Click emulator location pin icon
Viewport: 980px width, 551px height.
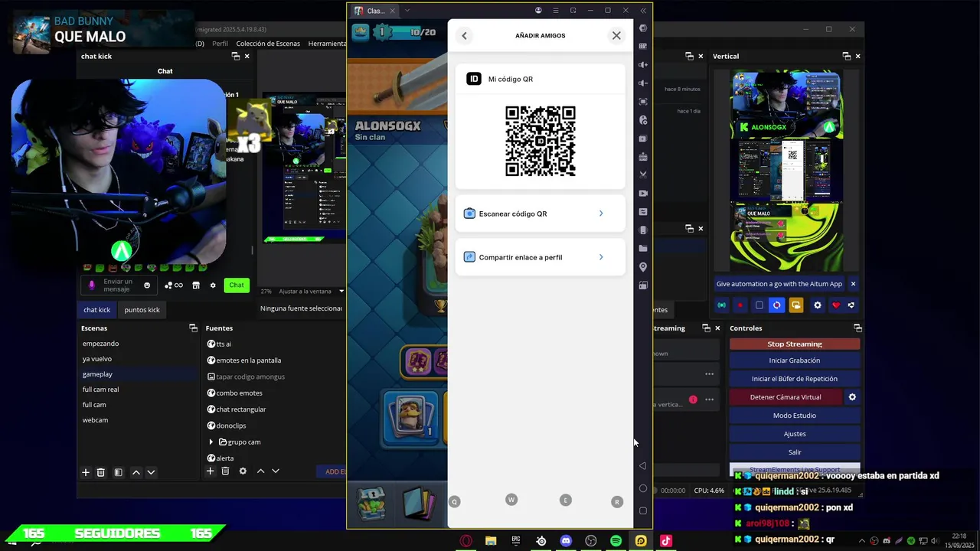coord(643,267)
